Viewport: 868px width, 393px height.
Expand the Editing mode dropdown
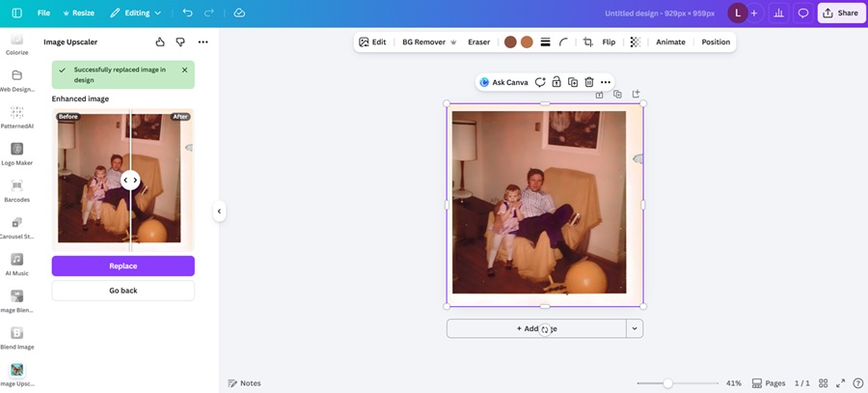[136, 13]
